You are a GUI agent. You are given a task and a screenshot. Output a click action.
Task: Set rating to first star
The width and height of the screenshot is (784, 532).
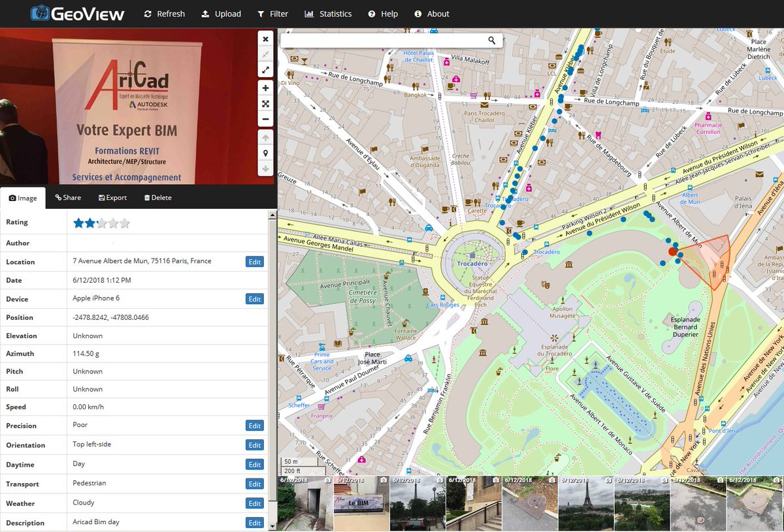tap(79, 223)
